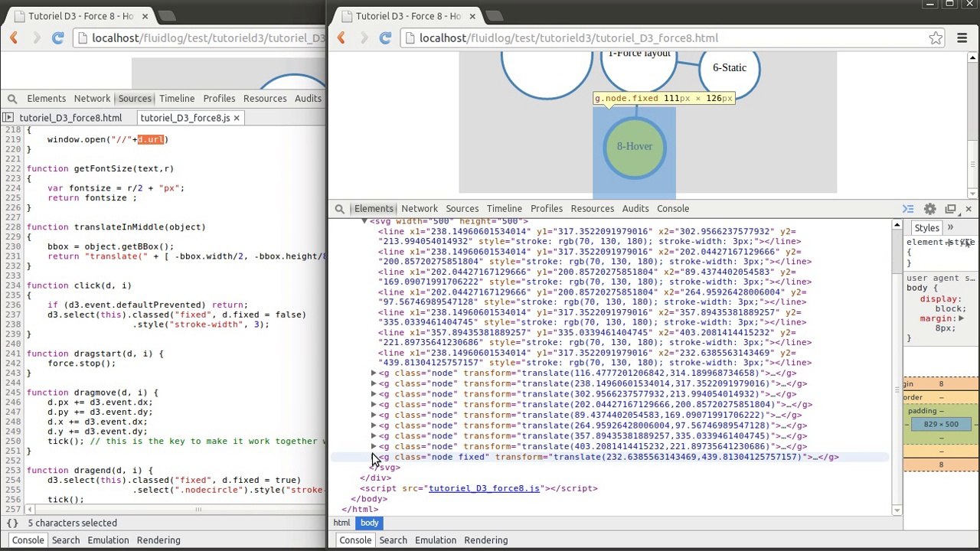This screenshot has height=551, width=980.
Task: Open Resources tab in left DevTools
Action: (x=265, y=99)
